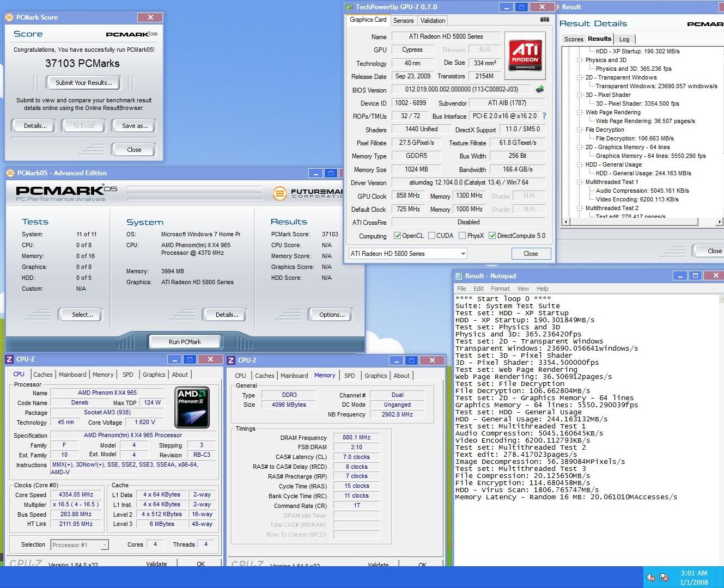Collapse the Multithreaded Test 1 node
The height and width of the screenshot is (588, 724).
[x=580, y=182]
